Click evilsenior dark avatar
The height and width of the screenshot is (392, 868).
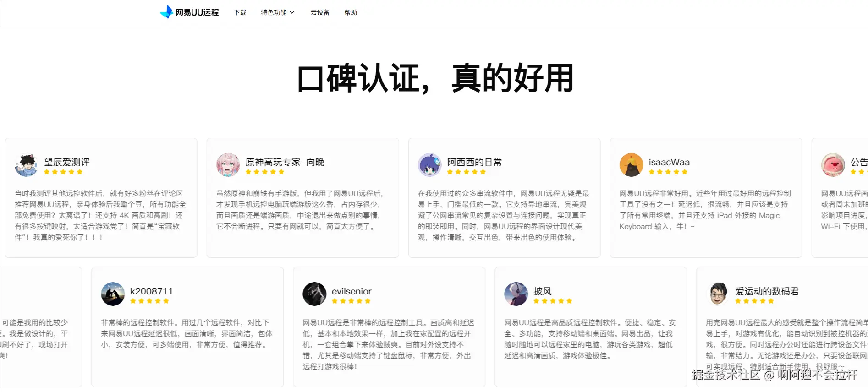[x=314, y=294]
